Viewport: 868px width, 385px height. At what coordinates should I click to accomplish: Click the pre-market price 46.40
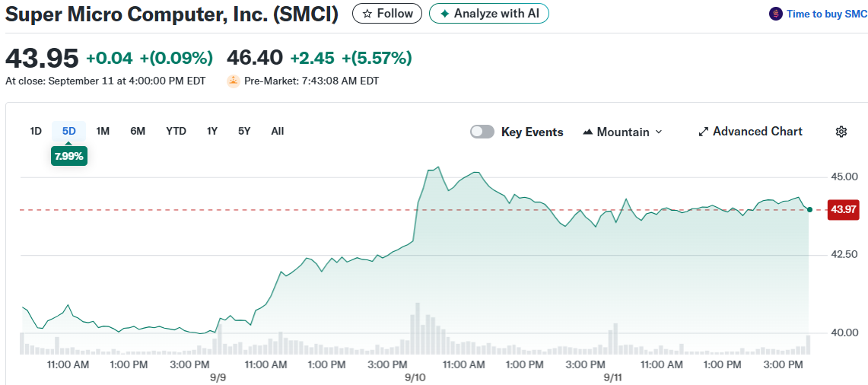(255, 57)
